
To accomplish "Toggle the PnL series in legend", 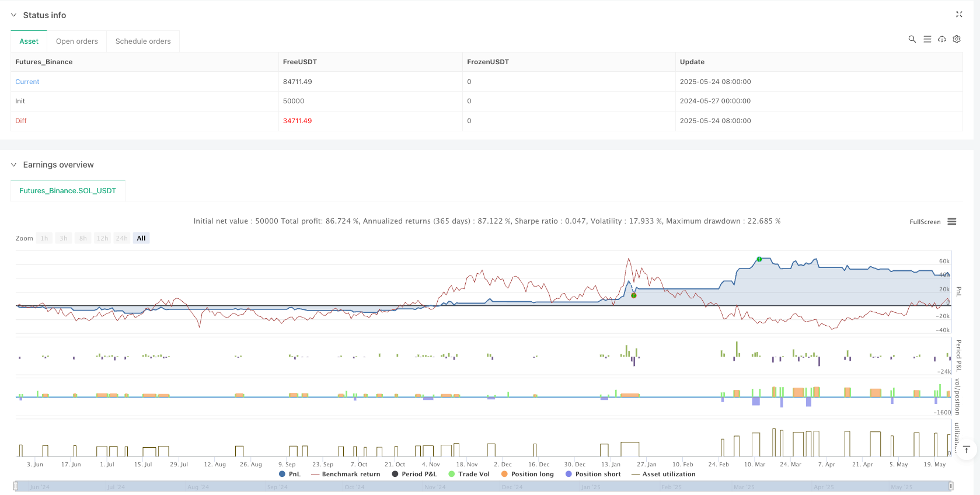I will (x=290, y=474).
